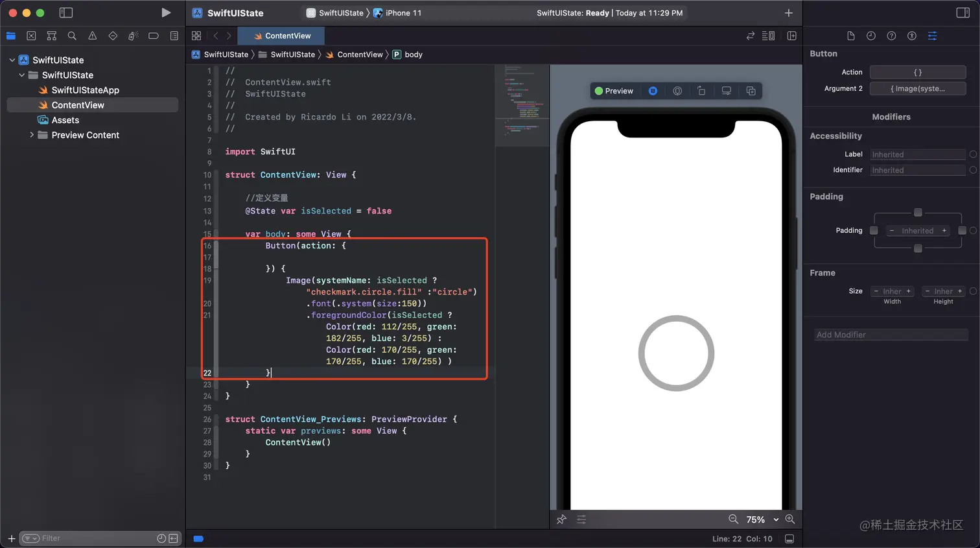
Task: Collapse the SwiftUIState project root
Action: [x=12, y=60]
